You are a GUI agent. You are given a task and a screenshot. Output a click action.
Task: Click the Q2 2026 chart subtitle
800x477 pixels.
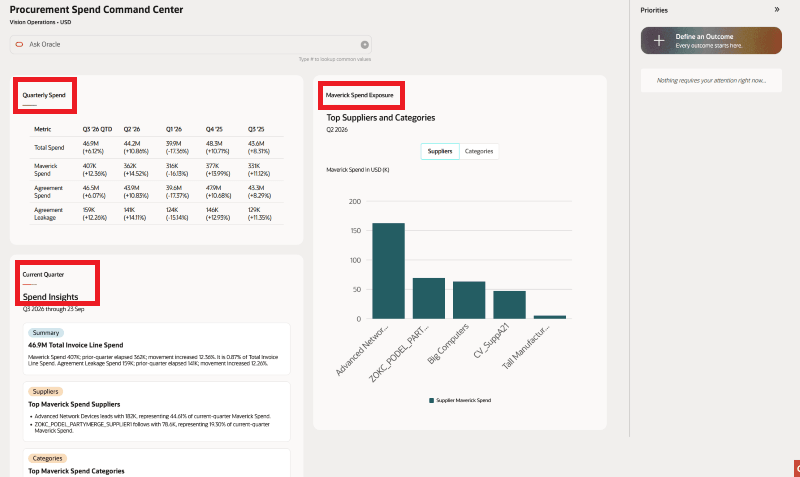point(337,130)
